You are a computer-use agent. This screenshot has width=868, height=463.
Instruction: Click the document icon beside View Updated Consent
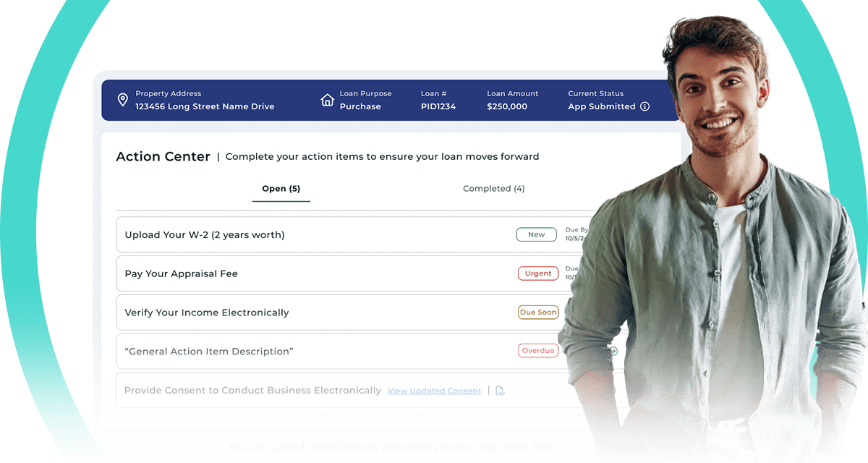click(500, 391)
